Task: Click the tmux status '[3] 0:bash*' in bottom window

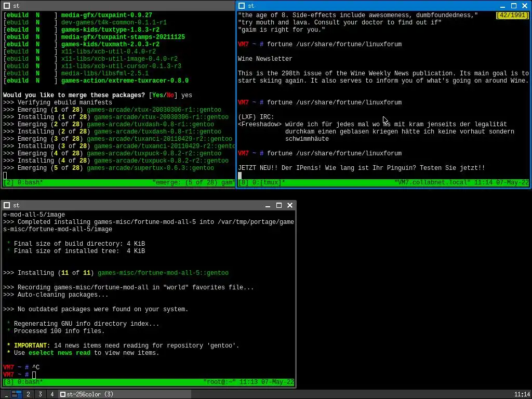Action: point(23,382)
